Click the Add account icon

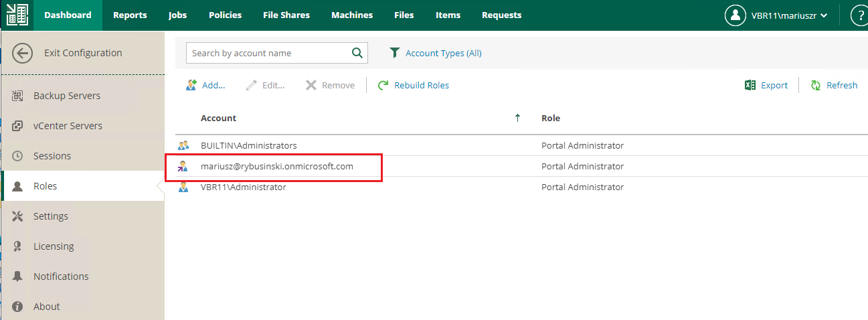coord(191,85)
